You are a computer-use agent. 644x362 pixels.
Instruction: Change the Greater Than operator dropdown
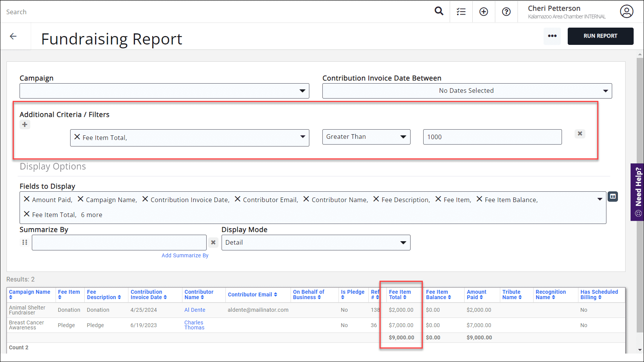(x=366, y=137)
